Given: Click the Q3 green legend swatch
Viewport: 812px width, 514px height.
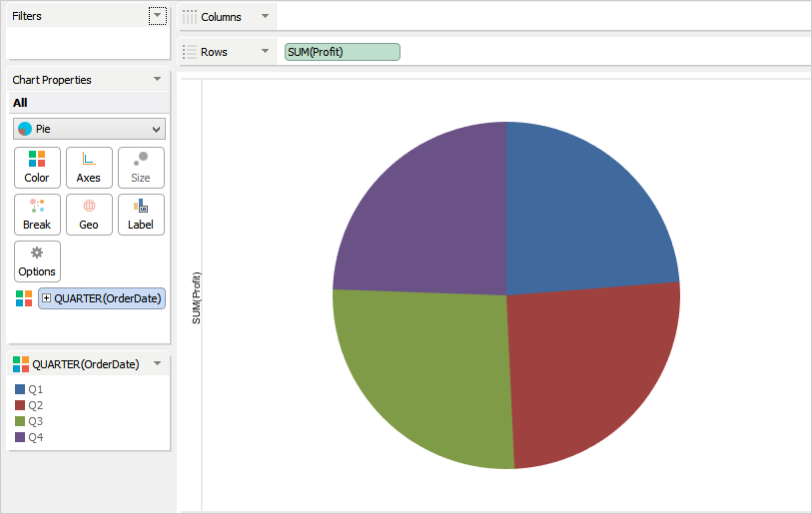Looking at the screenshot, I should 20,421.
